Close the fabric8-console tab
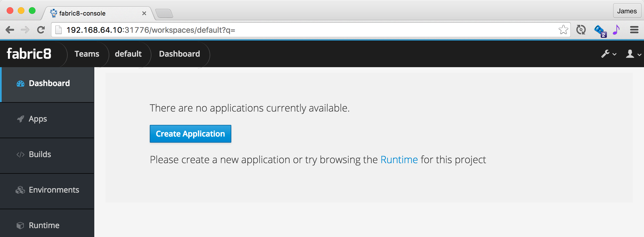 point(144,13)
